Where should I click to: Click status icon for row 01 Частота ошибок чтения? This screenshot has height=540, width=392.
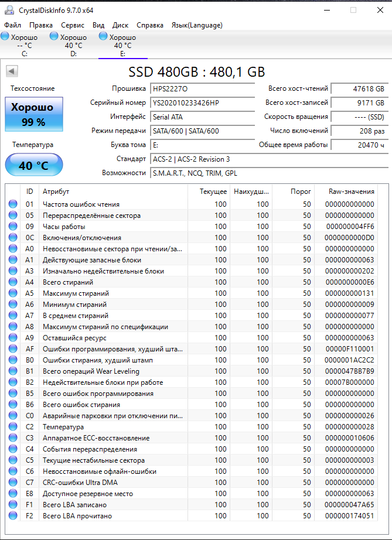click(13, 204)
